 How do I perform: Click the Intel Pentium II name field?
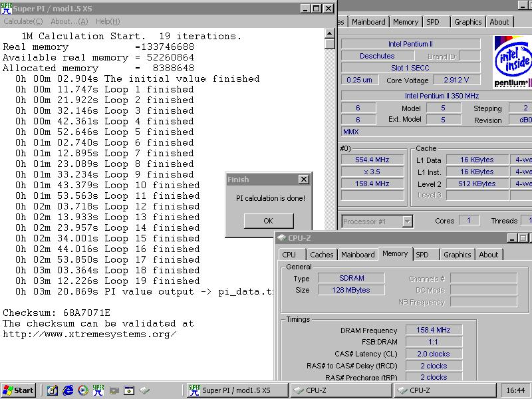pyautogui.click(x=410, y=44)
